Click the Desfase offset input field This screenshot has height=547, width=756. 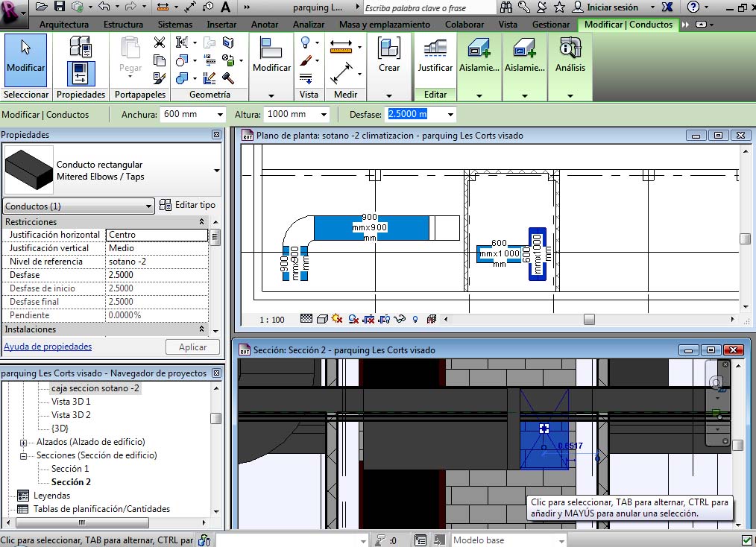[414, 115]
